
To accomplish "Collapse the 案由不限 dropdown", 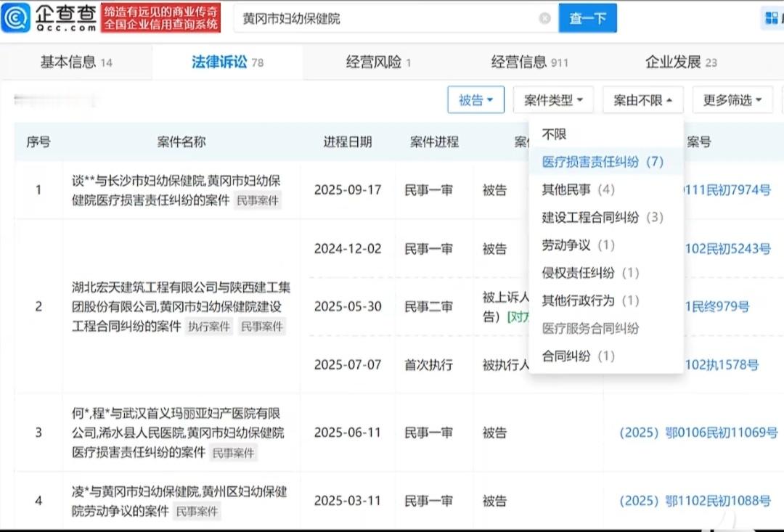I will (x=642, y=100).
